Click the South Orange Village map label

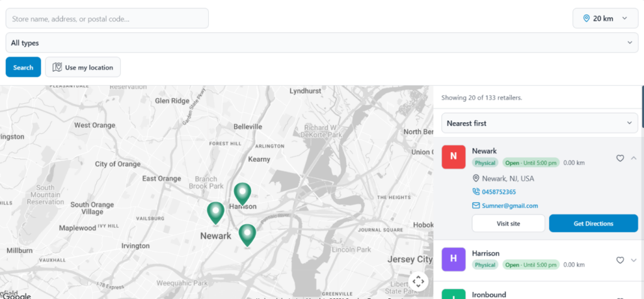point(92,208)
